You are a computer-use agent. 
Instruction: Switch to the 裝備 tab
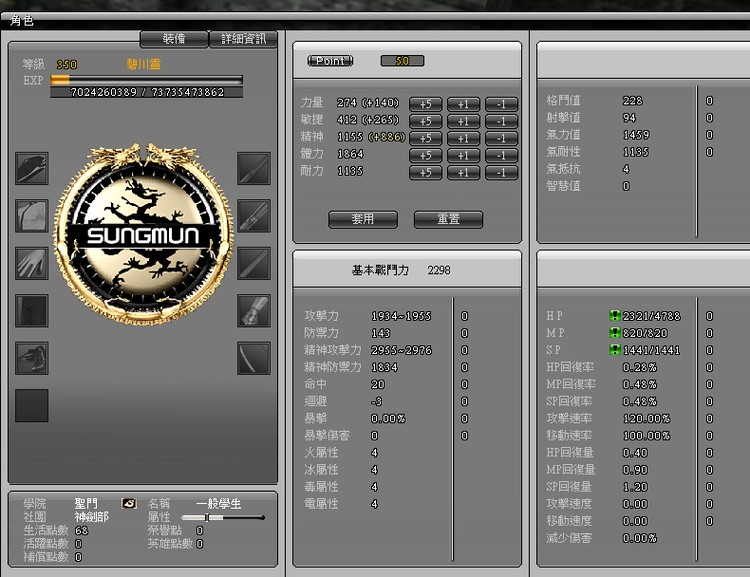click(x=173, y=39)
